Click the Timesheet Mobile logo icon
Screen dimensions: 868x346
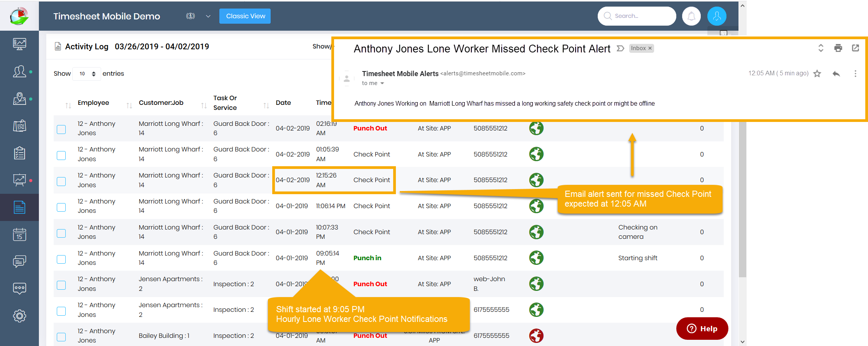(19, 16)
